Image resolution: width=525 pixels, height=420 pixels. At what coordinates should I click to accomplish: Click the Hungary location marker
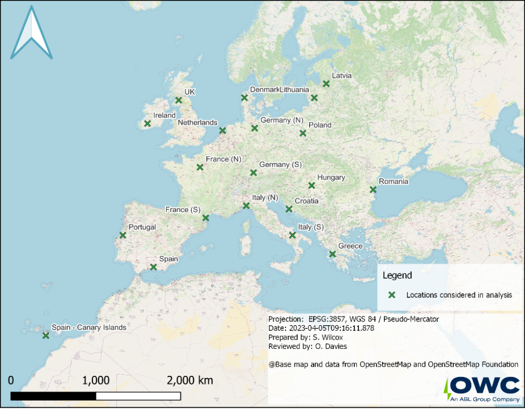312,185
